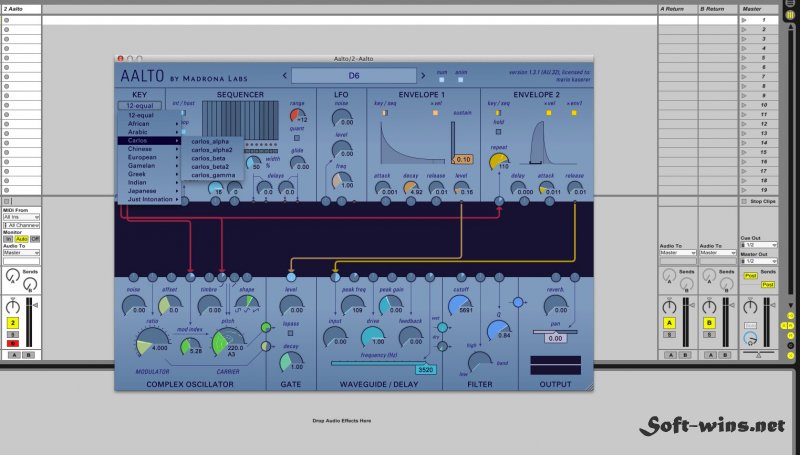The height and width of the screenshot is (455, 800).
Task: Adjust the LFO freq knob
Action: pos(342,181)
